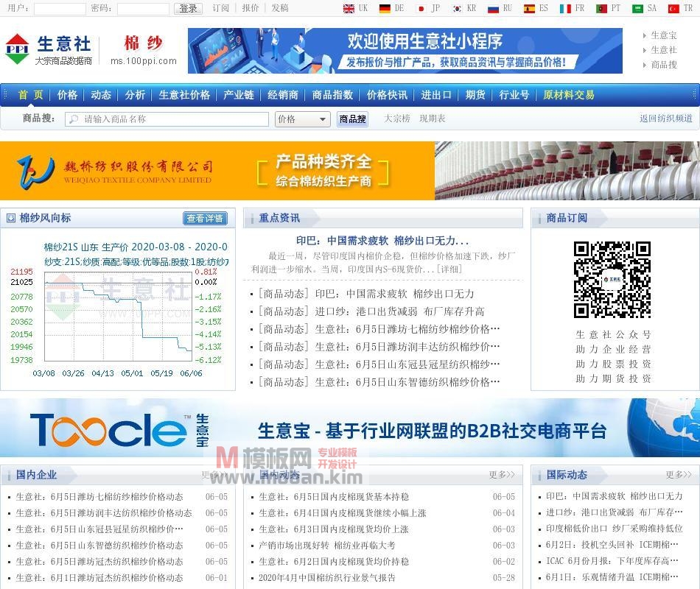Open the 原材料交易 nav menu item

569,95
